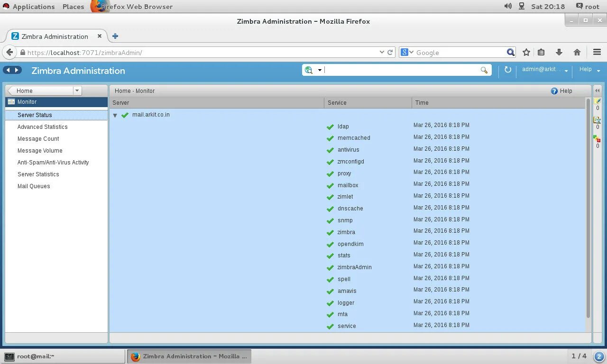Click the Firefox home icon
Image resolution: width=607 pixels, height=364 pixels.
576,52
